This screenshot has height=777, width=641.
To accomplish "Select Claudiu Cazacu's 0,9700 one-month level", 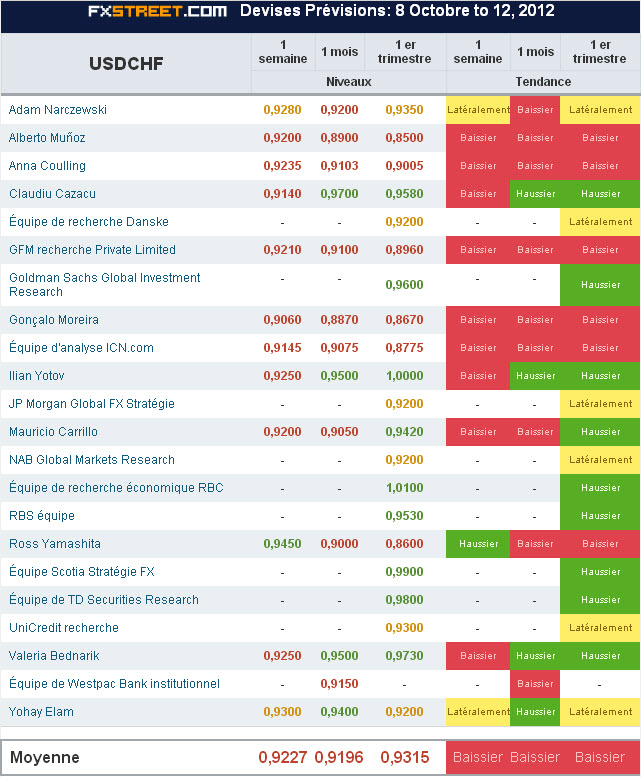I will [x=339, y=194].
